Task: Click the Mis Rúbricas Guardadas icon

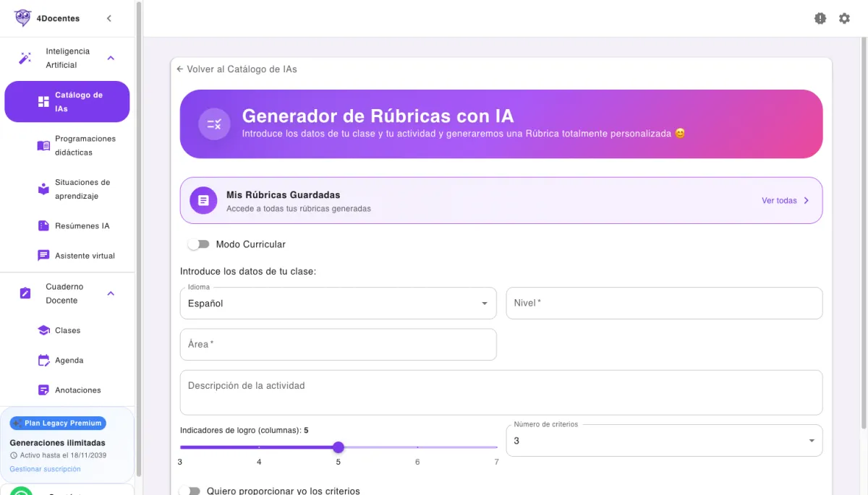Action: (x=203, y=200)
